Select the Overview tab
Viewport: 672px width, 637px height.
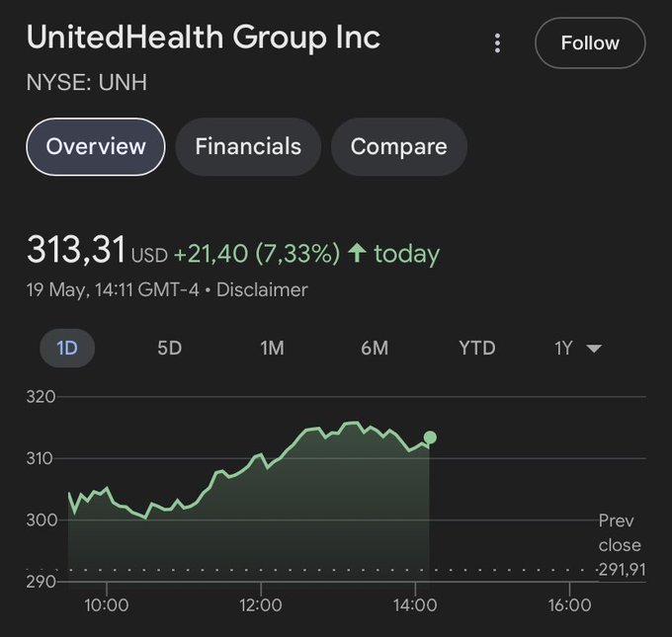pos(96,146)
